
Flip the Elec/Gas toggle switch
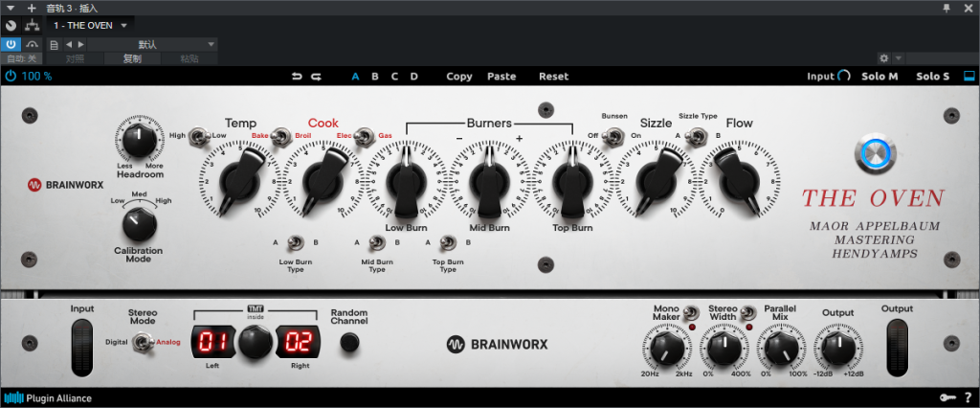(x=365, y=136)
